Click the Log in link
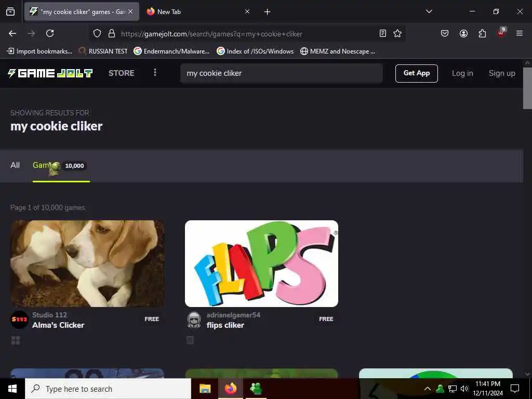 click(462, 73)
